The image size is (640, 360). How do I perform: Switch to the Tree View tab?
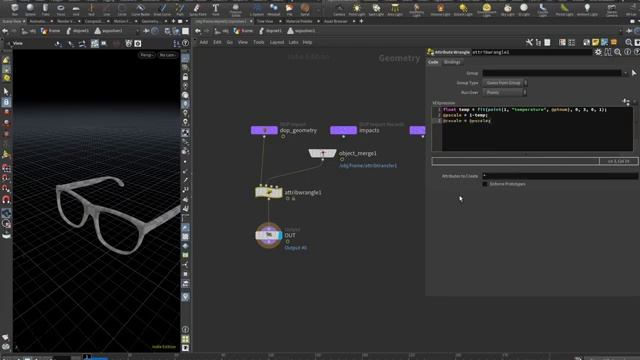pos(265,21)
